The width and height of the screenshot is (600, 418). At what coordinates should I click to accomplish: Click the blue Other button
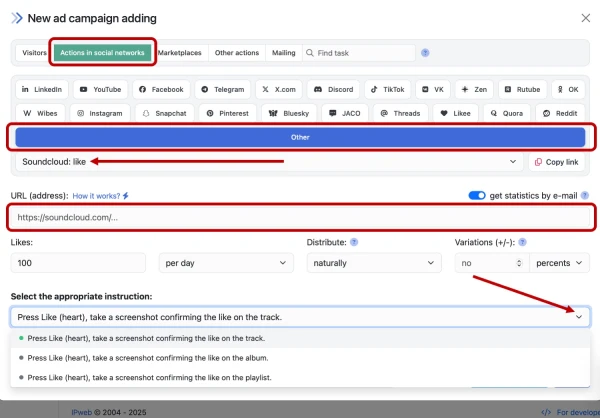(x=300, y=137)
